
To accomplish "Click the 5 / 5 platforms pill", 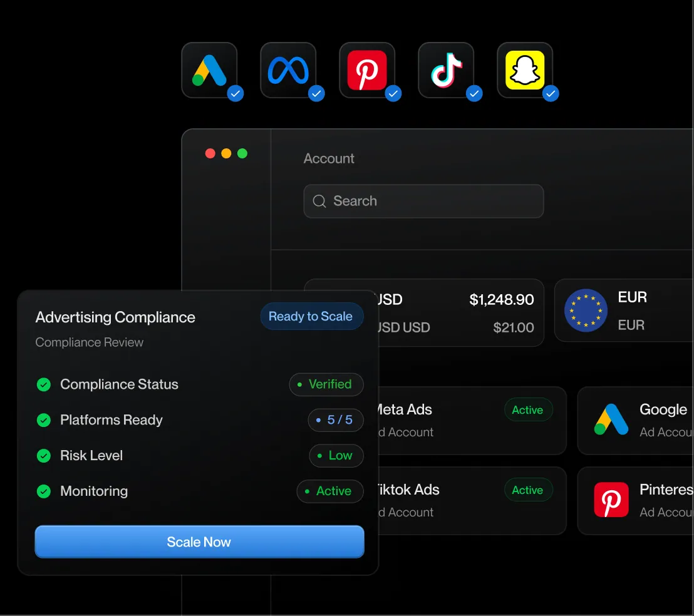I will (x=336, y=419).
